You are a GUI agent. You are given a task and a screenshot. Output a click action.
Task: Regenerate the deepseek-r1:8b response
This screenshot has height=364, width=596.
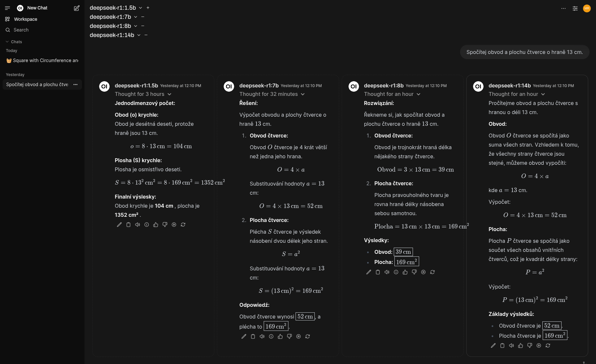click(x=432, y=272)
